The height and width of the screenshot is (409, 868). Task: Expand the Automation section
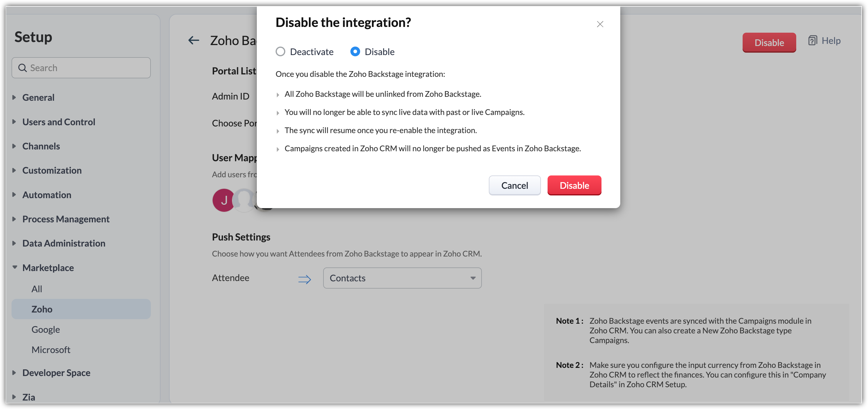point(14,195)
